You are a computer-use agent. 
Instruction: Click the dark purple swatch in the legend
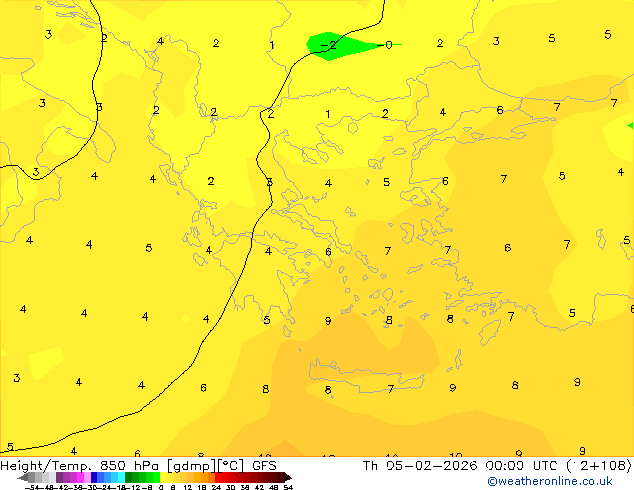click(x=59, y=477)
